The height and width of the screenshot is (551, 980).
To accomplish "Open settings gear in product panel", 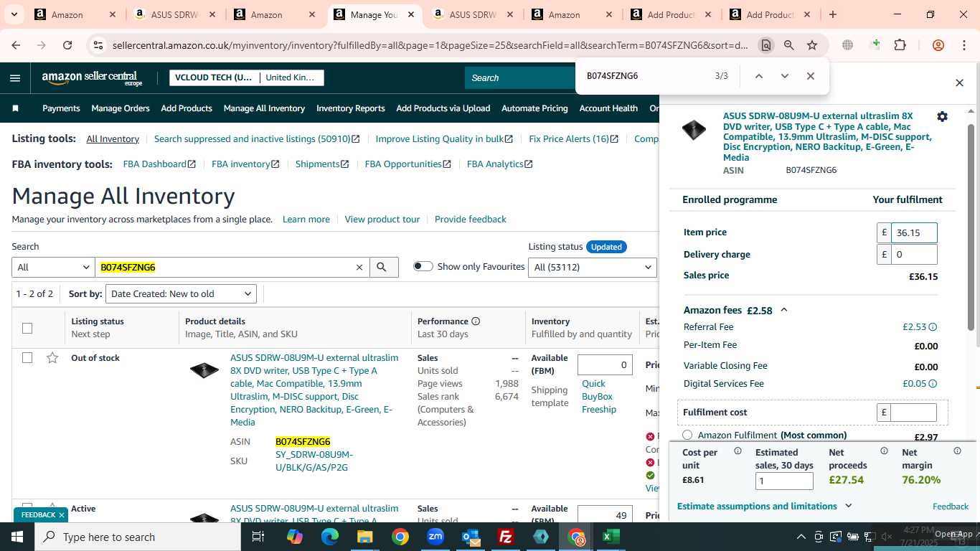I will [x=943, y=116].
